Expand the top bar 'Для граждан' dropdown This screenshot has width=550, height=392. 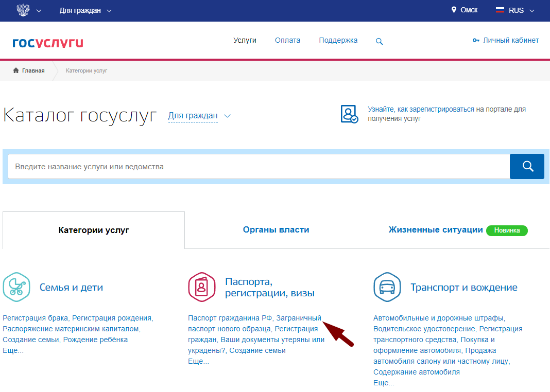[x=85, y=10]
